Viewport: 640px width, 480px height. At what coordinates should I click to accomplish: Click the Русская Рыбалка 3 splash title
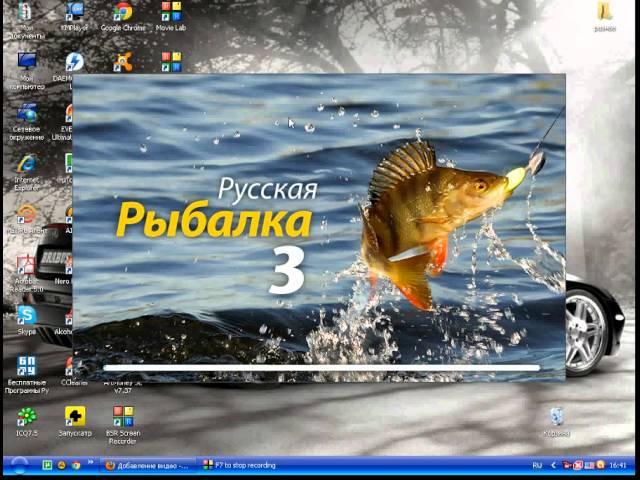point(216,235)
